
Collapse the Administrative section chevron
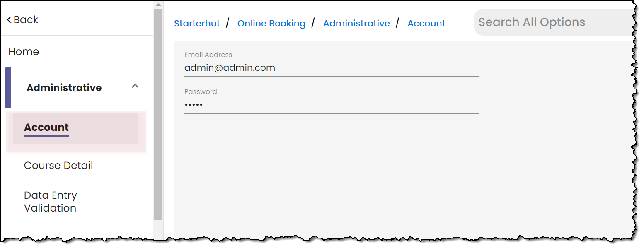point(135,86)
